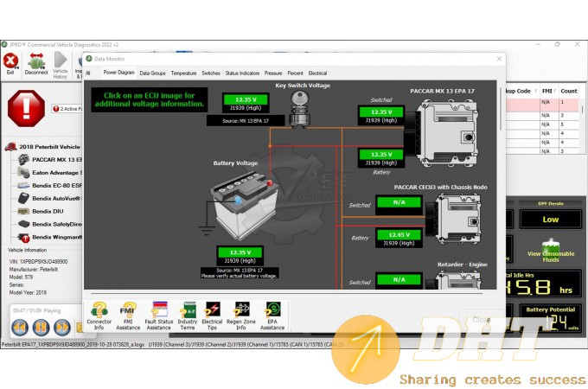The image size is (588, 389).
Task: Click the Disconnect toolbar icon
Action: (36, 64)
